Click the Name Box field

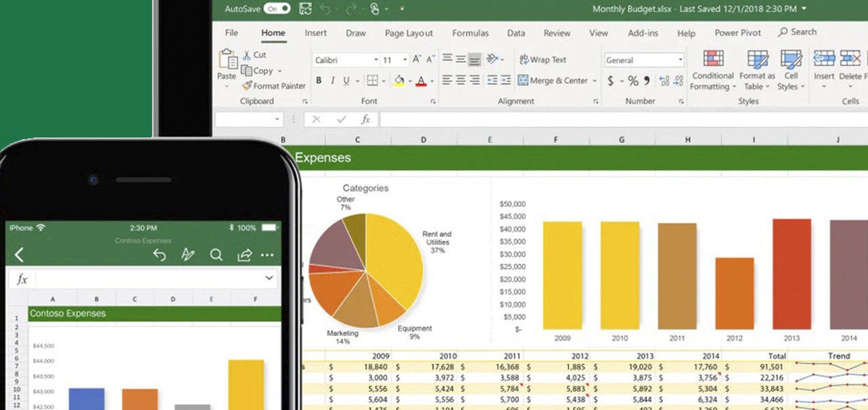(x=249, y=119)
